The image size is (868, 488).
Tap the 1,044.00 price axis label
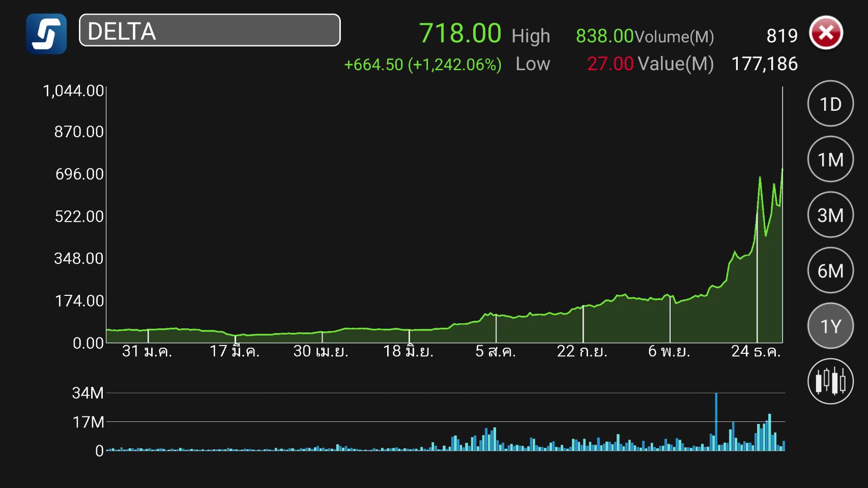[73, 91]
